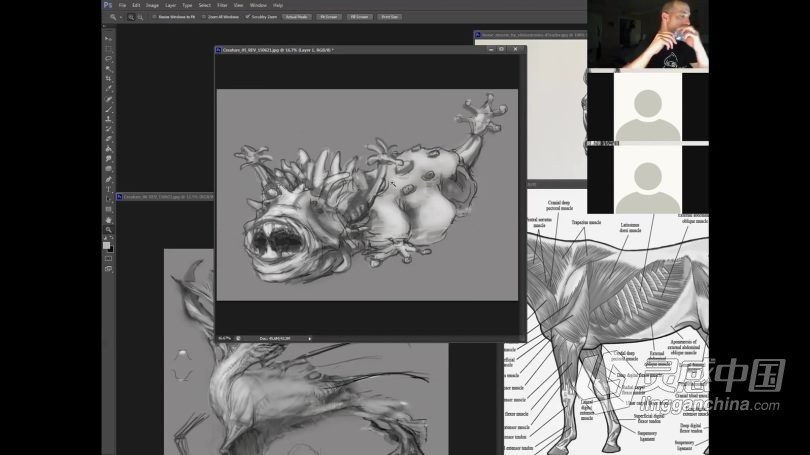The height and width of the screenshot is (455, 810).
Task: Select the Lasso tool
Action: (108, 59)
